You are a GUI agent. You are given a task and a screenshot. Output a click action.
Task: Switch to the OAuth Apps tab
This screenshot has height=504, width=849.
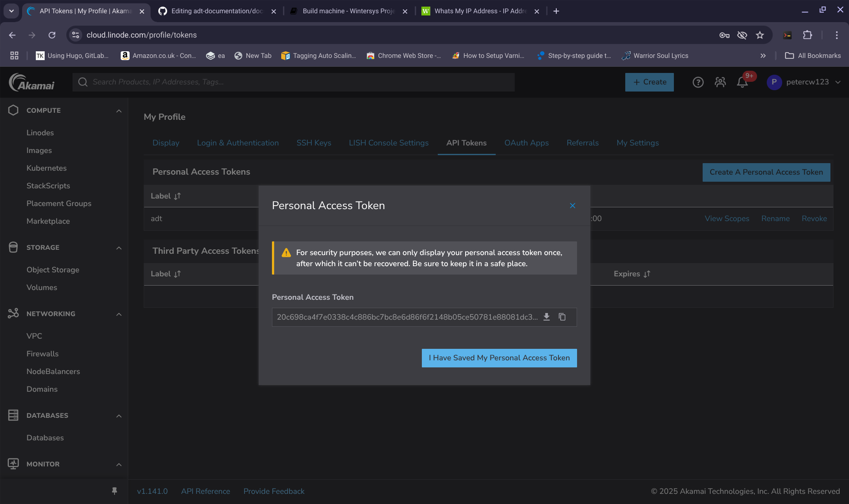pos(526,143)
